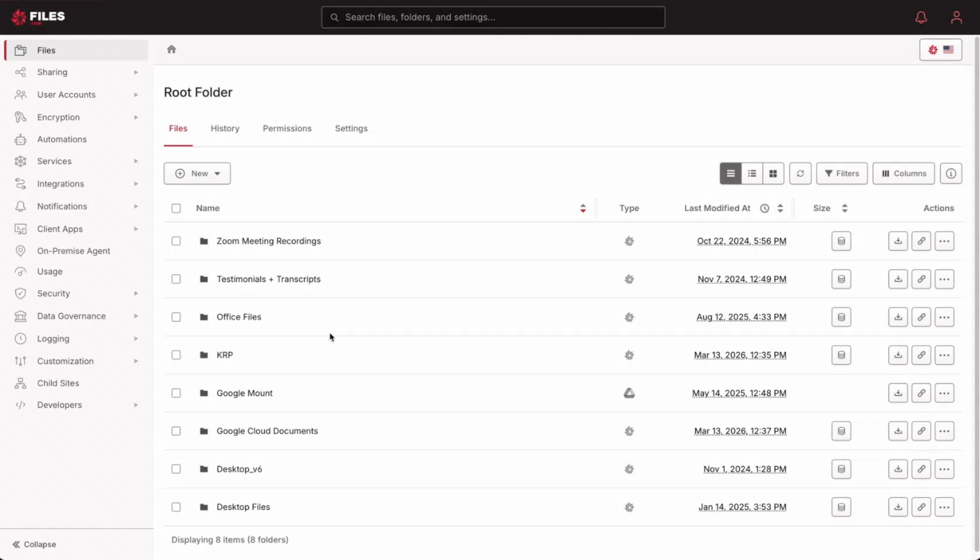Open the History tab
The height and width of the screenshot is (560, 980).
[x=225, y=128]
